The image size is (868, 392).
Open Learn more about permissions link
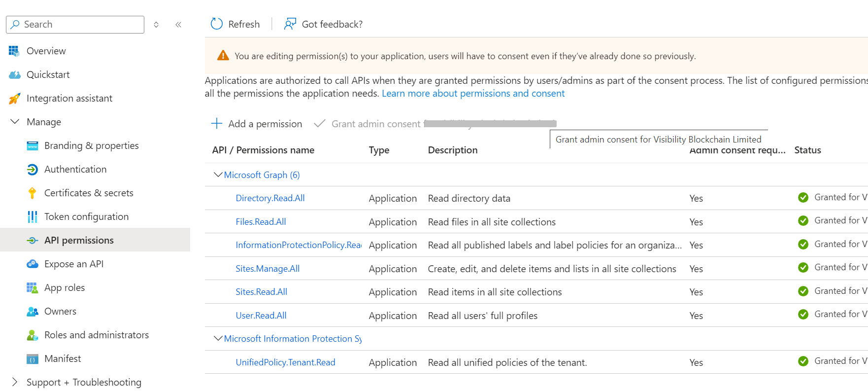(473, 93)
